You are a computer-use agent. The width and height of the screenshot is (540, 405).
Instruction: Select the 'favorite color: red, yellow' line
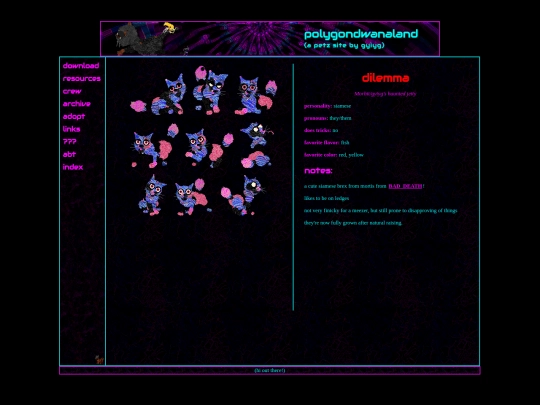334,155
